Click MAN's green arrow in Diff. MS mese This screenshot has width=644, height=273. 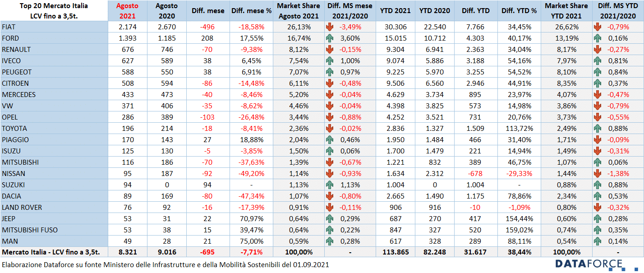pyautogui.click(x=330, y=241)
